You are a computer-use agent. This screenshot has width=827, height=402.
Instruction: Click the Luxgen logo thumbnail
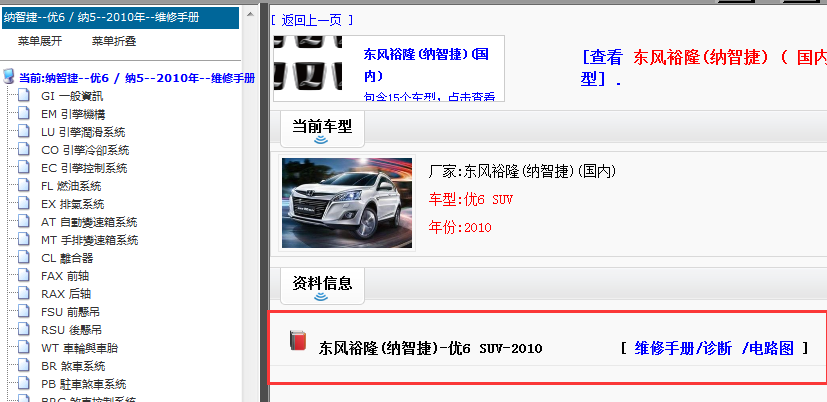pyautogui.click(x=307, y=63)
